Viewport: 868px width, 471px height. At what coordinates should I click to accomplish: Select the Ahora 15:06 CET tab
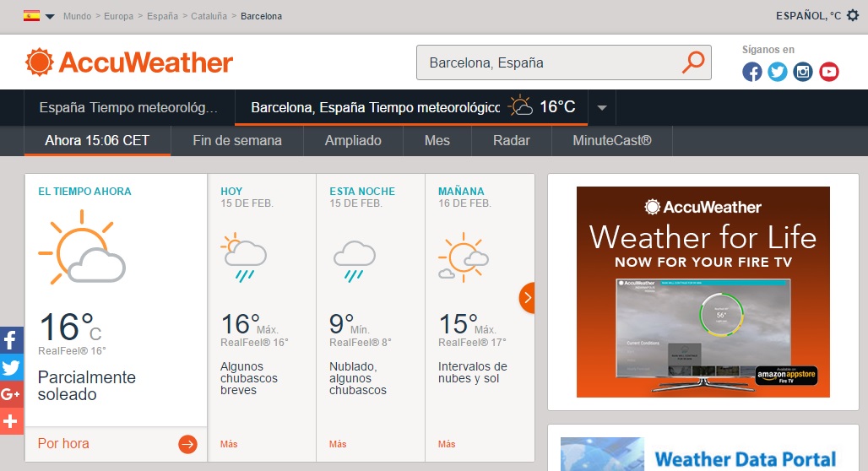[97, 141]
